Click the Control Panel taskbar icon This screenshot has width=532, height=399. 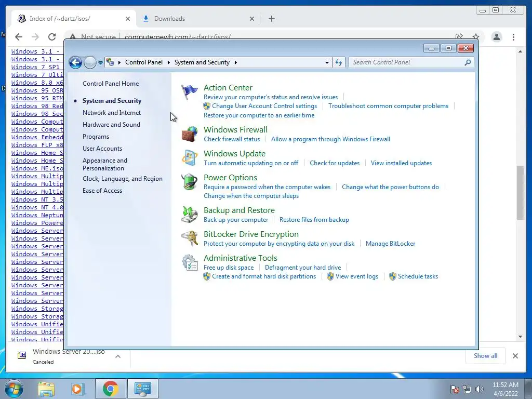pos(142,389)
